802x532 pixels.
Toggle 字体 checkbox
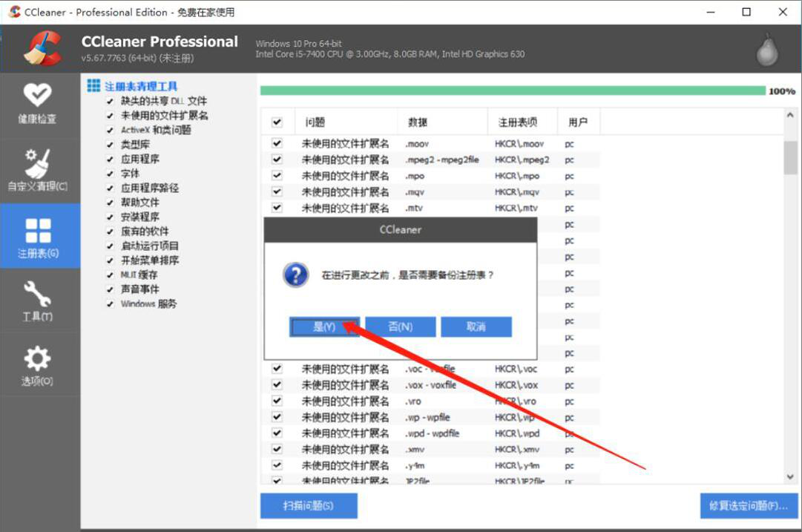[x=110, y=174]
